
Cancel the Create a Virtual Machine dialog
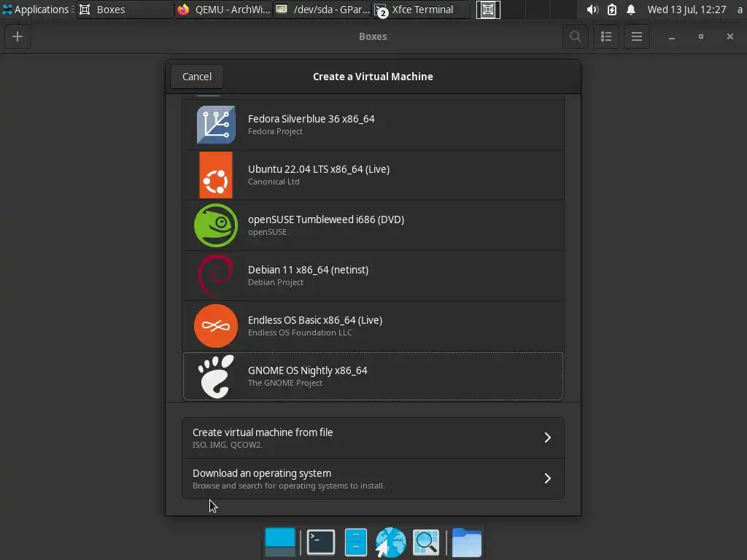[197, 77]
